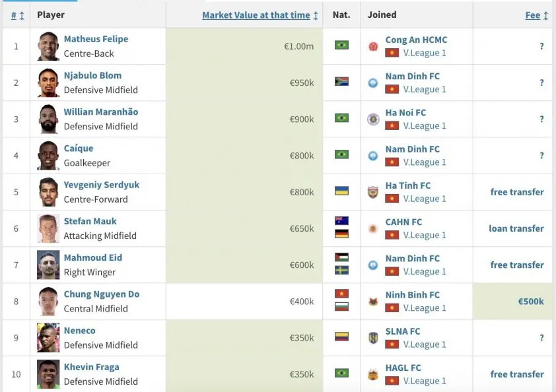Open Matheus Felipe player profile link
Viewport: 556px width, 392px height.
pos(96,39)
